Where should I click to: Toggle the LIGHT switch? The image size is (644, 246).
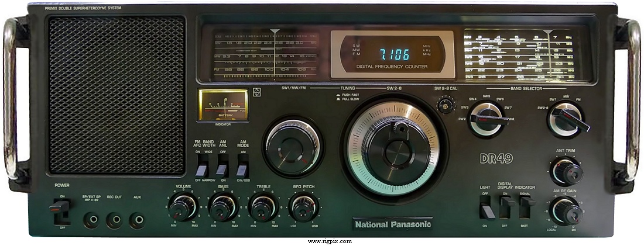click(487, 207)
